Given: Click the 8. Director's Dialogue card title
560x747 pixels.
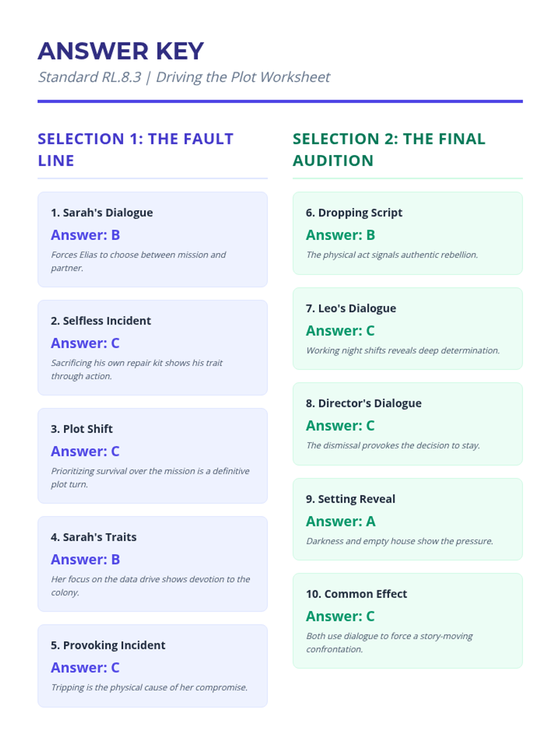Looking at the screenshot, I should [x=364, y=403].
